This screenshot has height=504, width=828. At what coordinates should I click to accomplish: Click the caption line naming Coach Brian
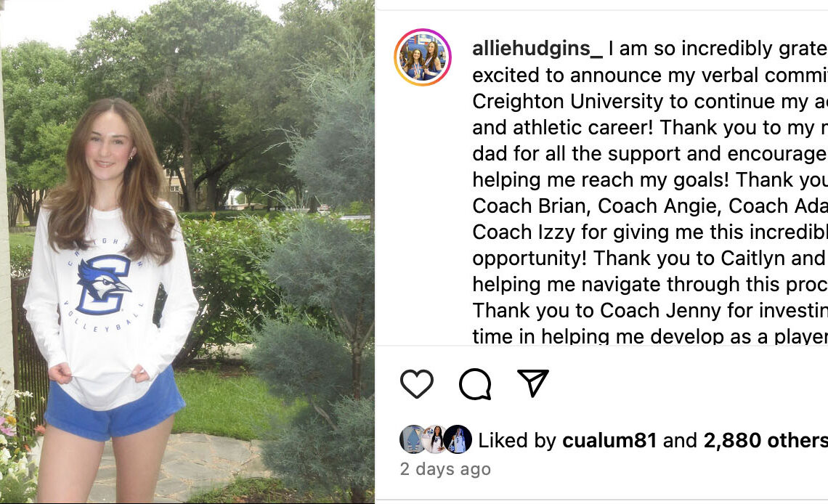point(650,206)
